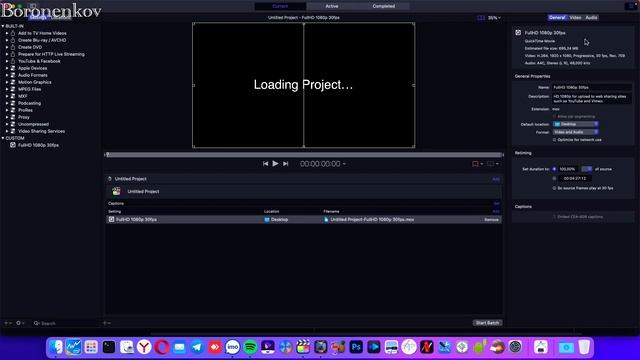Viewport: 640px width, 360px height.
Task: Expand YouTube & Facebook settings group
Action: [7, 61]
